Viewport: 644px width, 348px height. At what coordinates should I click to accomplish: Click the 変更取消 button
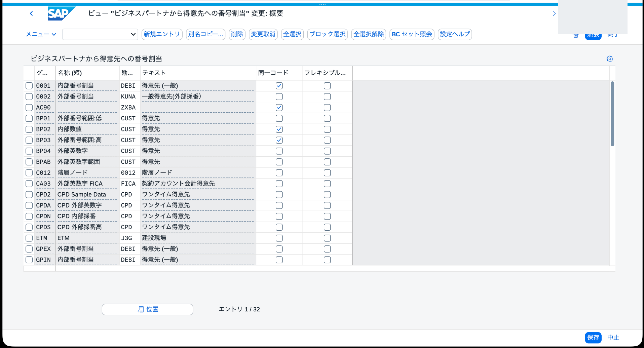(263, 34)
